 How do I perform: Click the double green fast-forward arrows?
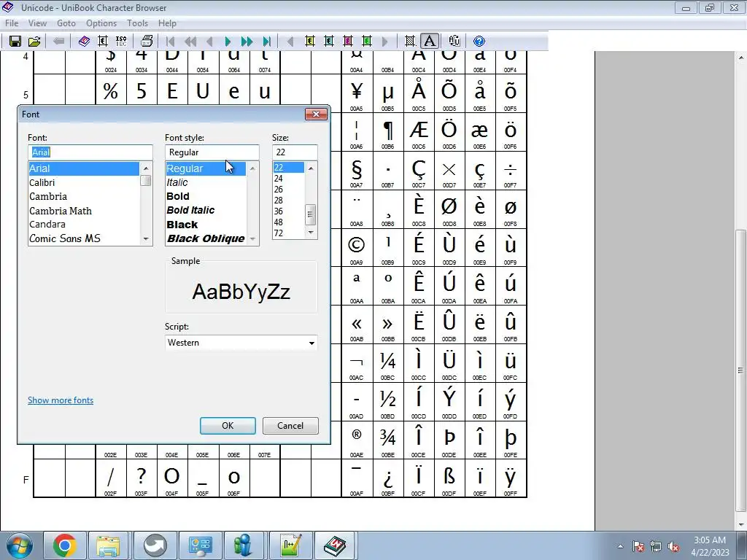pos(247,42)
